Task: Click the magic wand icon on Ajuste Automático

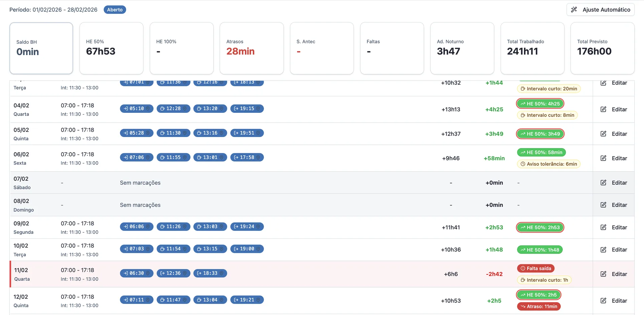Action: pos(574,9)
